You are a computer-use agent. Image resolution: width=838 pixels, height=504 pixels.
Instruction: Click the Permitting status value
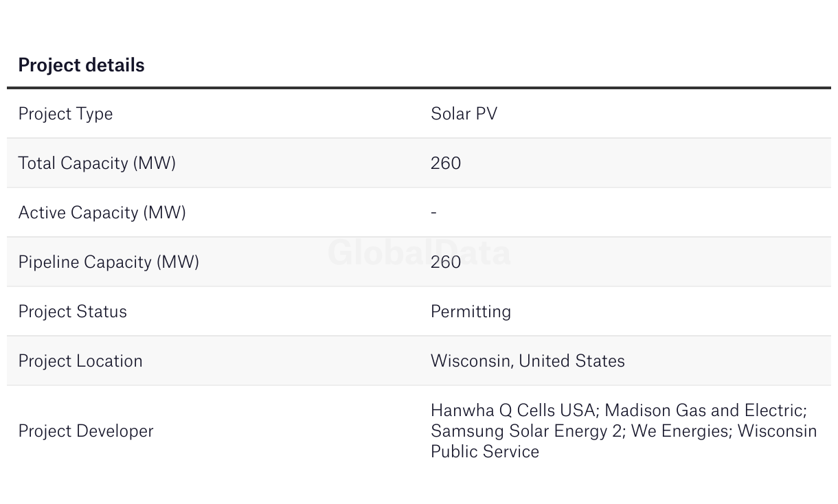(471, 312)
